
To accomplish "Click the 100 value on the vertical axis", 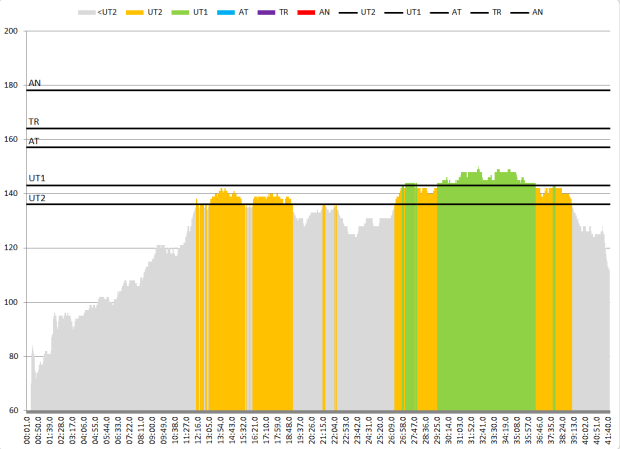I will pos(11,302).
